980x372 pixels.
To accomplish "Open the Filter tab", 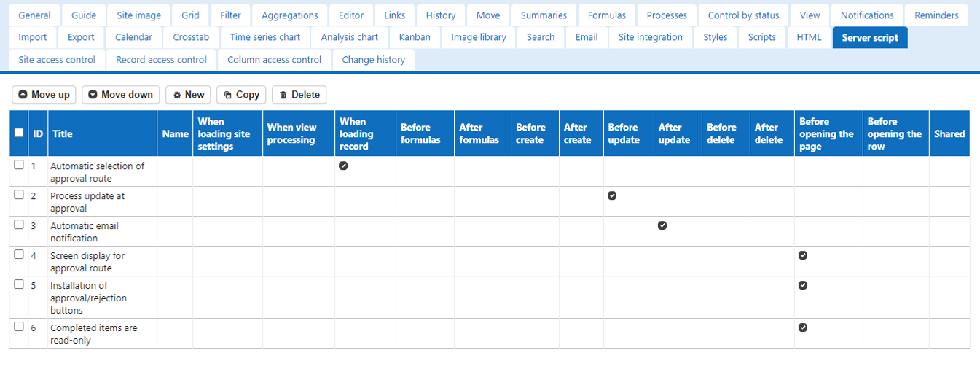I will (230, 15).
